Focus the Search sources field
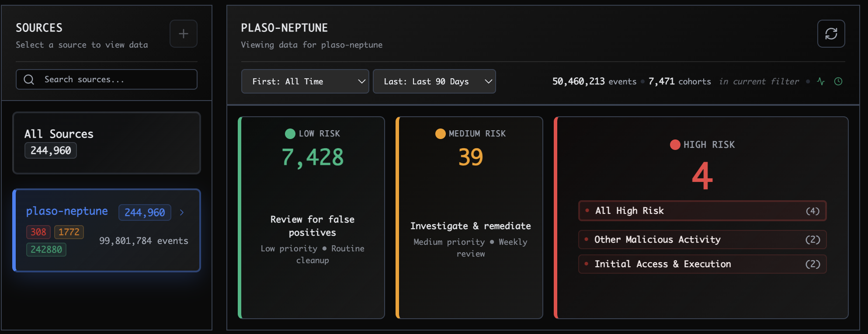This screenshot has height=334, width=868. [107, 80]
